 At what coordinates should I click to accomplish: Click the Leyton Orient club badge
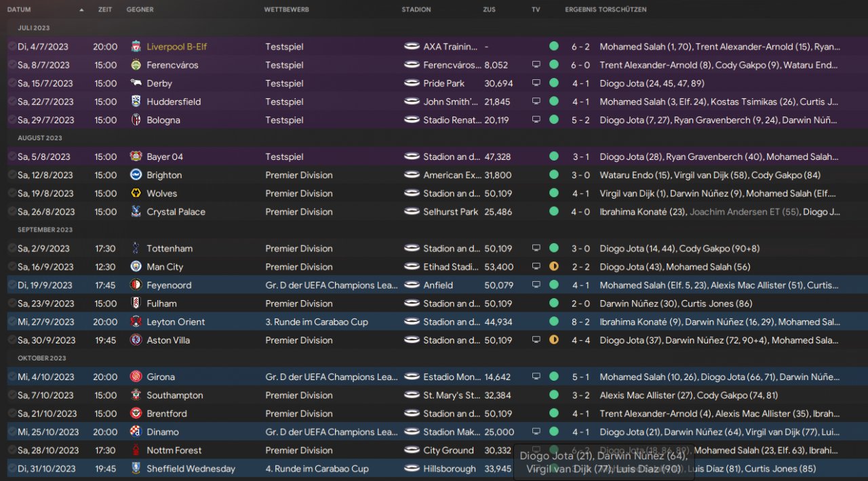[x=136, y=322]
